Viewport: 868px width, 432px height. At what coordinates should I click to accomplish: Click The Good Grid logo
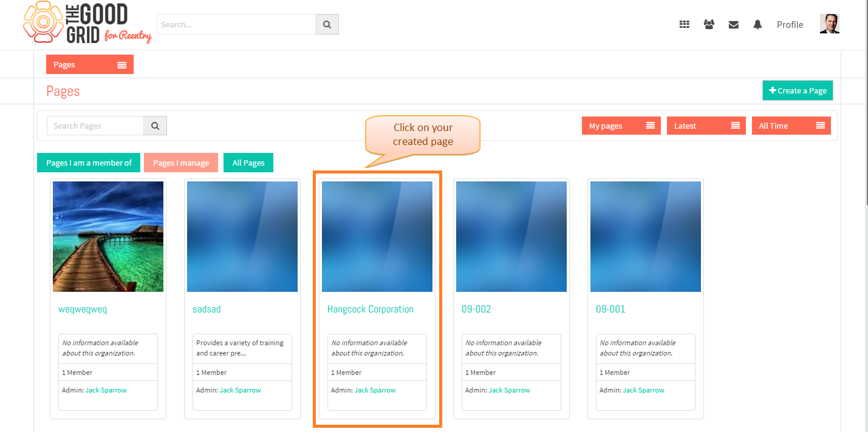click(x=87, y=23)
